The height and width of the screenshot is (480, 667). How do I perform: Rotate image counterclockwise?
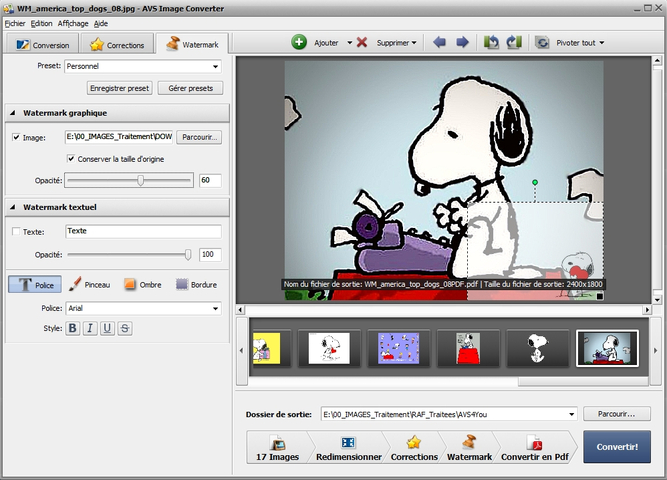492,43
